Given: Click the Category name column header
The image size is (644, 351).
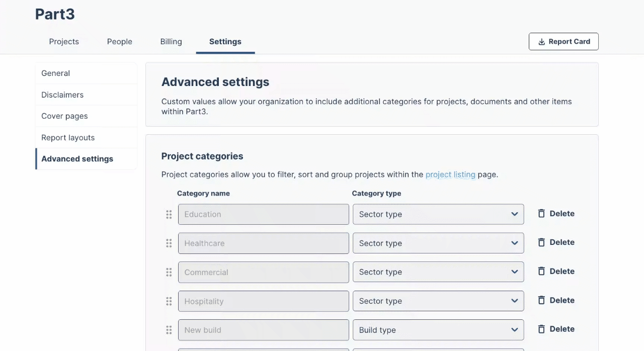Looking at the screenshot, I should click(203, 193).
